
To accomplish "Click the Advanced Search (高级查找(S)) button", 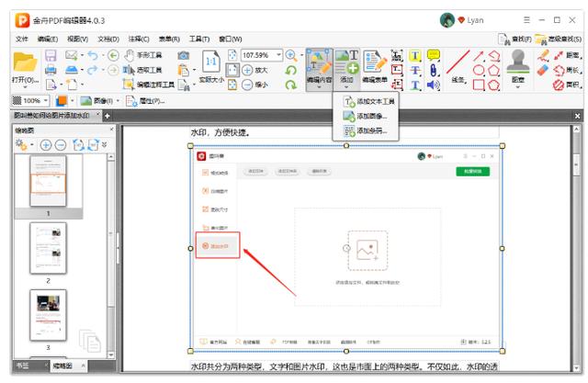I will pyautogui.click(x=559, y=39).
